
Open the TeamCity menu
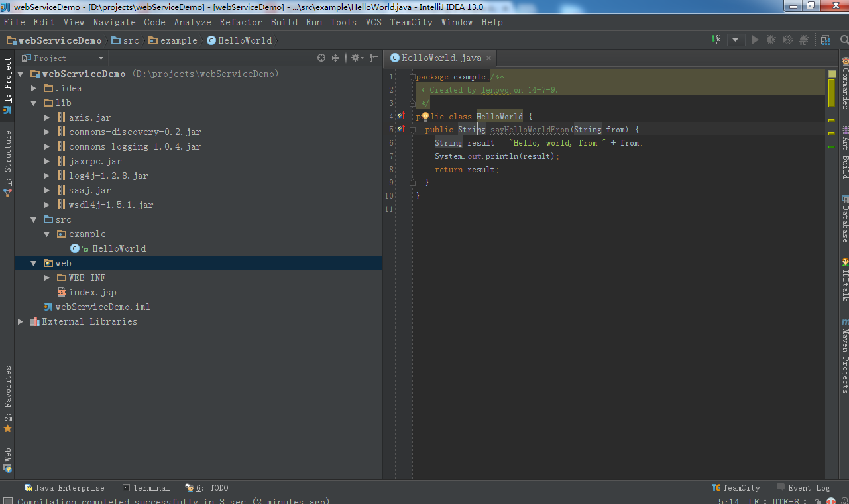[x=411, y=22]
